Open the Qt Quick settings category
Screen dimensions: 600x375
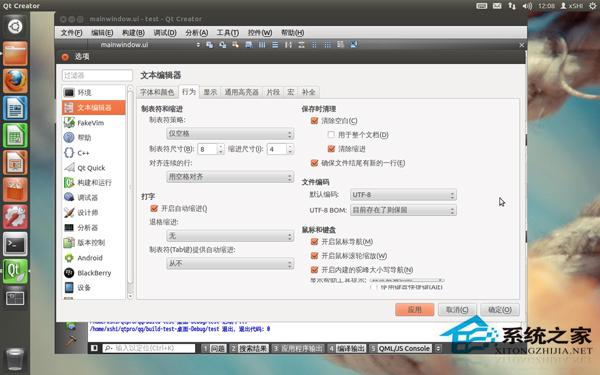click(x=94, y=168)
